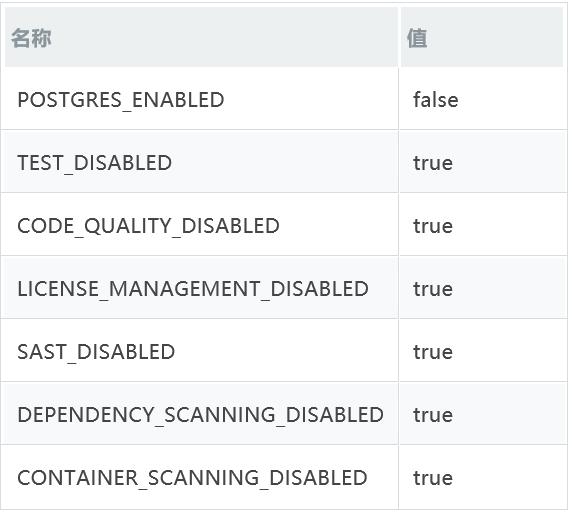Click the false value for POSTGRES_ENABLED

(x=436, y=100)
